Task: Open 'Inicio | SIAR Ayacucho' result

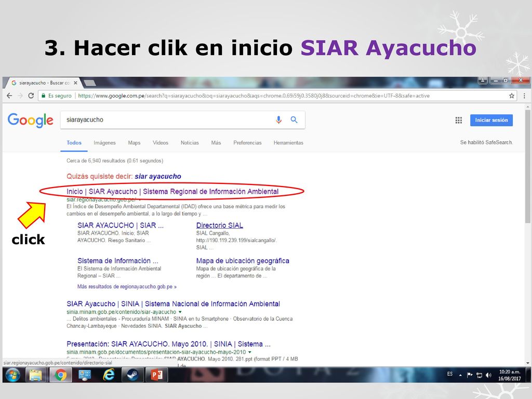Action: 172,191
